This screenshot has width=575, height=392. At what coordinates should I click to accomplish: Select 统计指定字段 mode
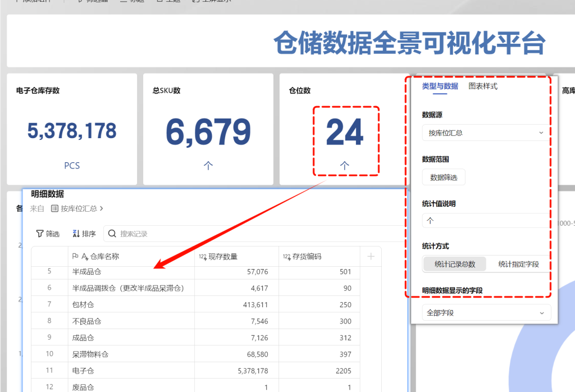point(518,264)
